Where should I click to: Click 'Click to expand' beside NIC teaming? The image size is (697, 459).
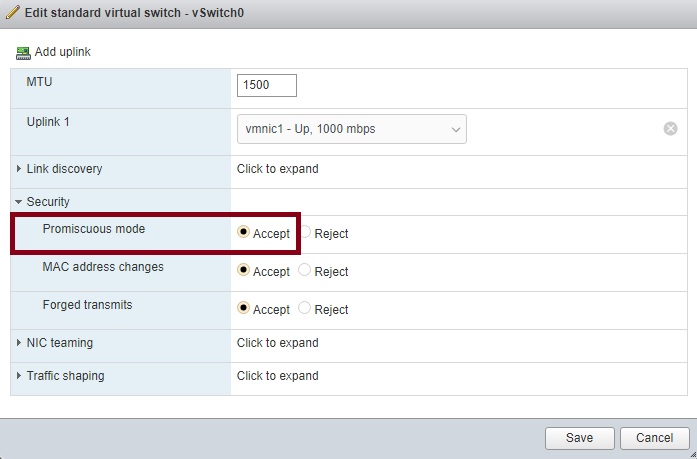277,343
